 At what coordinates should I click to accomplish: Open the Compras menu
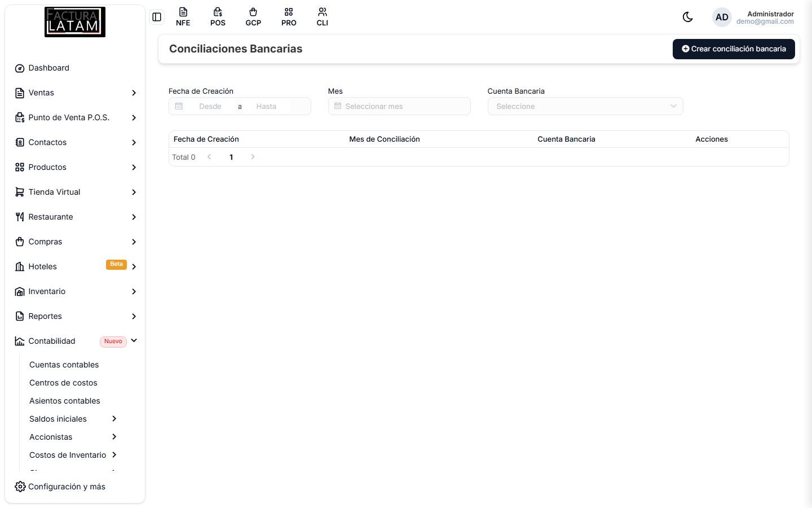coord(75,242)
